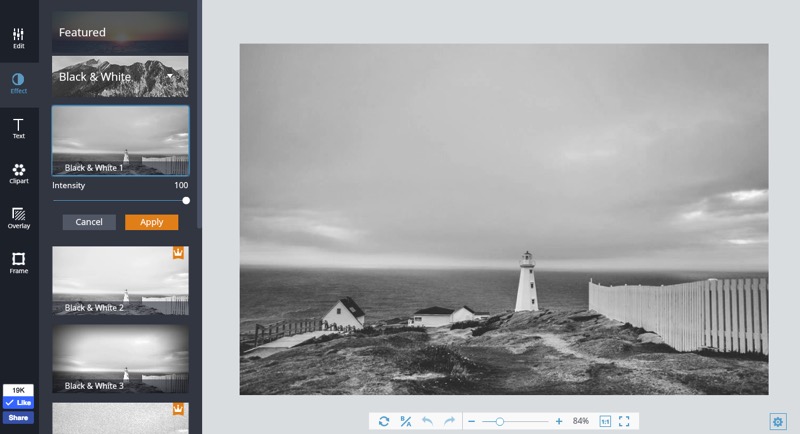
Task: Click the compare before/after icon
Action: pyautogui.click(x=406, y=422)
